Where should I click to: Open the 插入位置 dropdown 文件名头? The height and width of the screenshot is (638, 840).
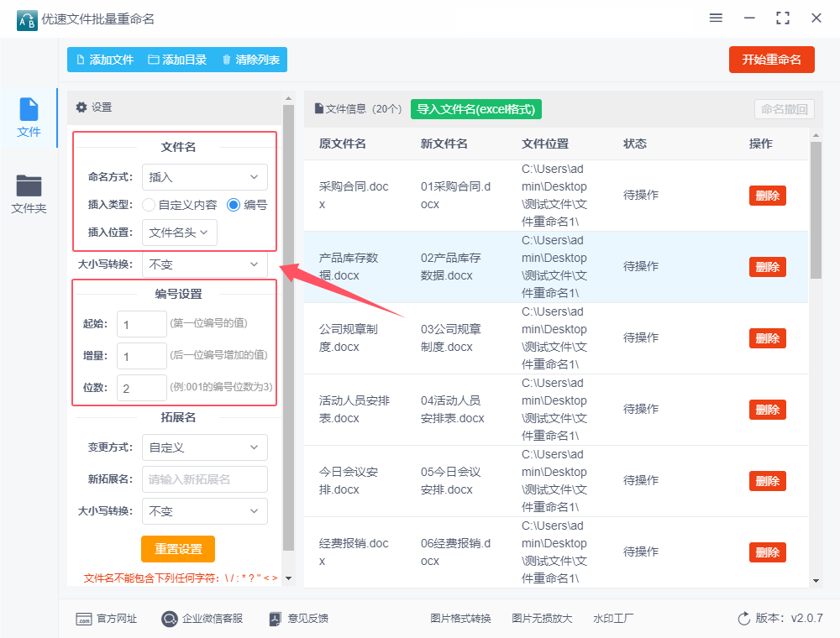pos(180,233)
